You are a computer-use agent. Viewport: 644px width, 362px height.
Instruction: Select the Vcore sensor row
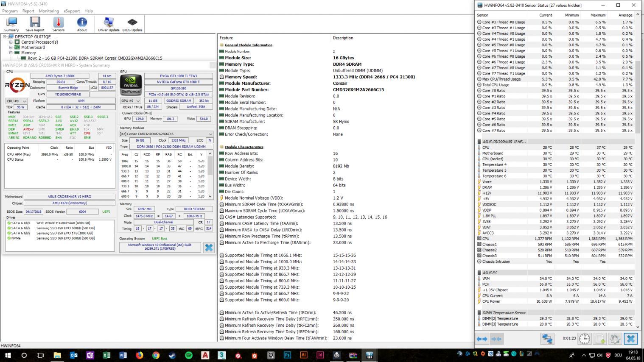click(x=556, y=181)
